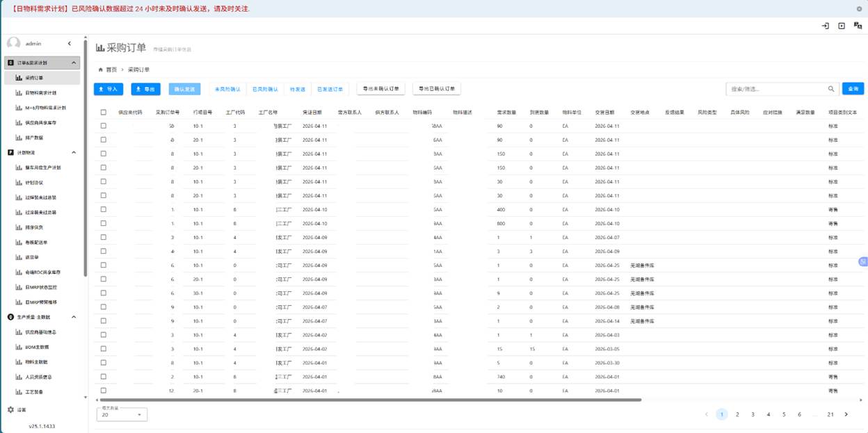Image resolution: width=868 pixels, height=433 pixels.
Task: Go to next page with right chevron
Action: pos(846,414)
